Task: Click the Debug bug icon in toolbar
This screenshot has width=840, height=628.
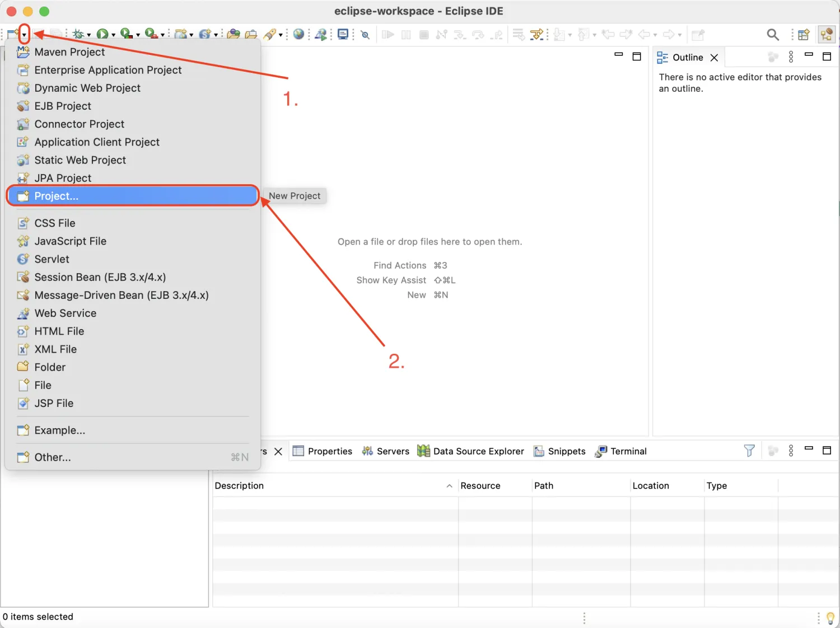Action: pyautogui.click(x=78, y=34)
